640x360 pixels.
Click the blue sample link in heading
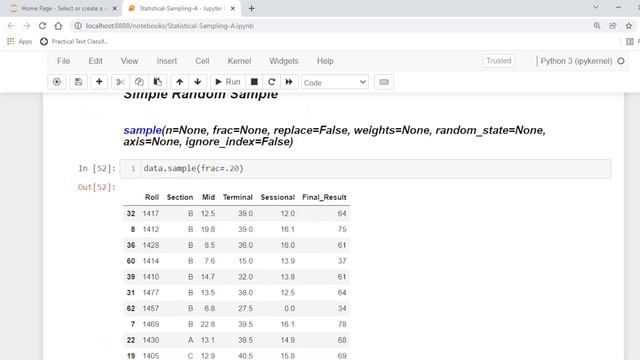142,130
